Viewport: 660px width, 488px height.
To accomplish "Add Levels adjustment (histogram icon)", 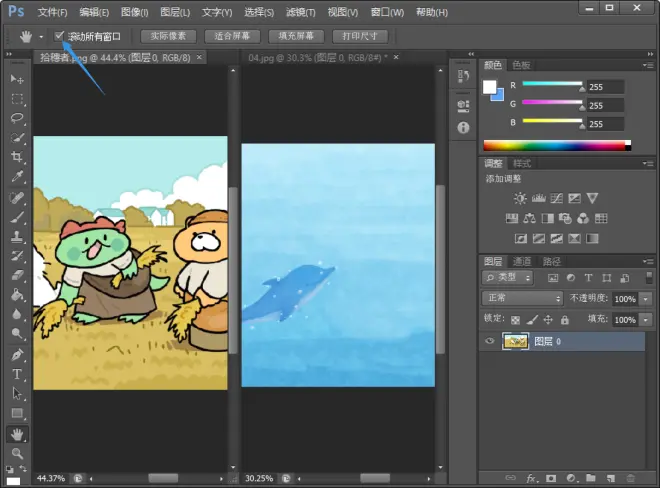I will click(x=538, y=198).
